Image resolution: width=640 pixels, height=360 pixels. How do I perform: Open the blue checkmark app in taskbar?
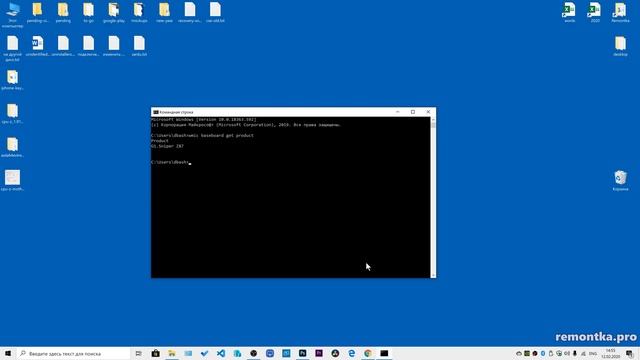(x=204, y=353)
